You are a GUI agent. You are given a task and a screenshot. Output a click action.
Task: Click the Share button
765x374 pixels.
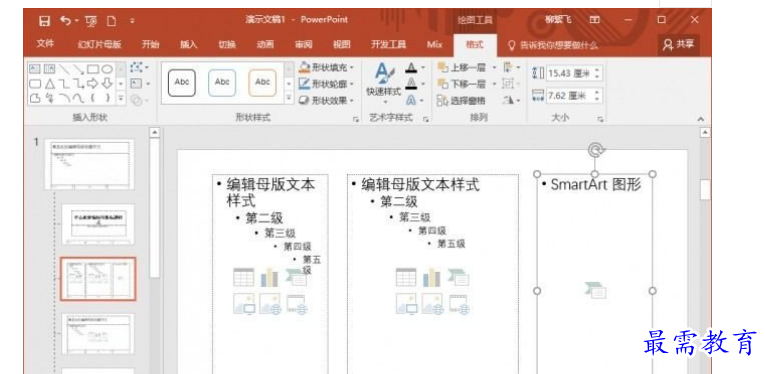679,44
